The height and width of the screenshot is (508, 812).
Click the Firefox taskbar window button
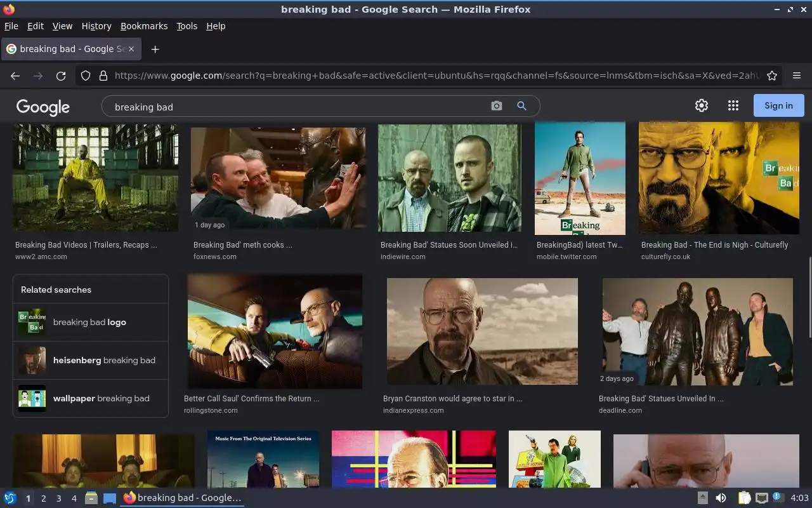click(x=183, y=498)
